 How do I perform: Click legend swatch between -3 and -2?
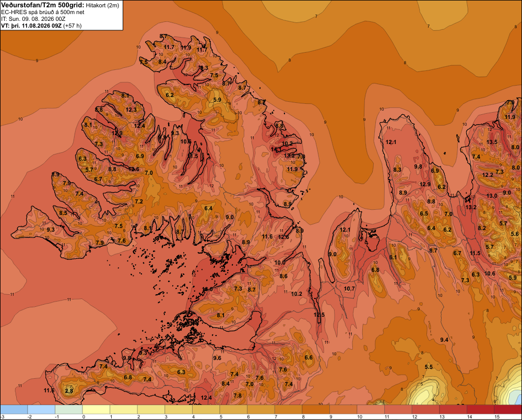(x=14, y=410)
